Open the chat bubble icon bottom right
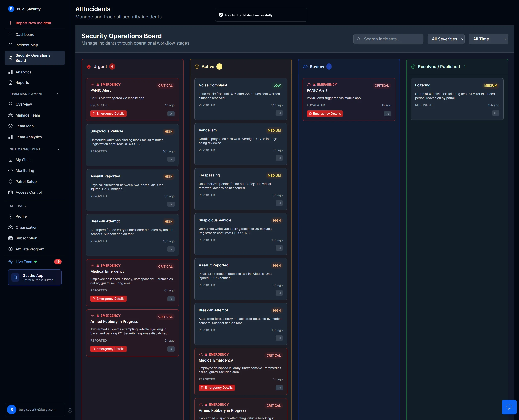The height and width of the screenshot is (420, 519). (x=509, y=407)
